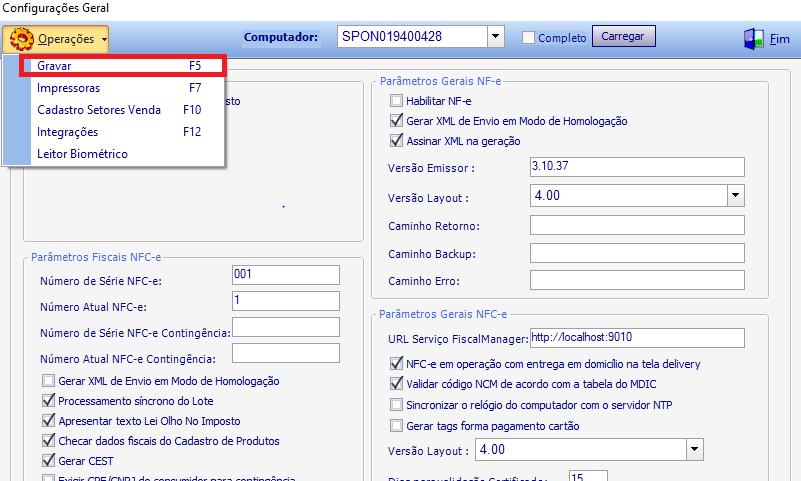
Task: Expand the Computador combo box arrow
Action: click(495, 37)
